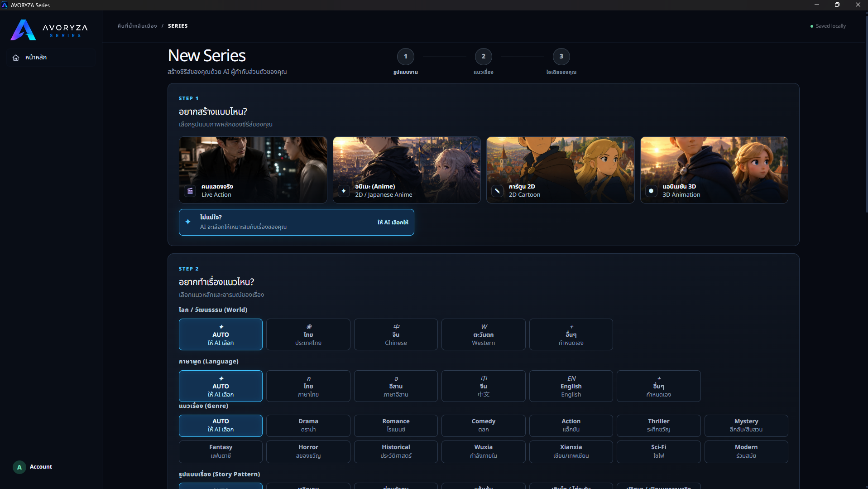Image resolution: width=868 pixels, height=489 pixels.
Task: Click the Anime sparkle icon
Action: pyautogui.click(x=344, y=191)
